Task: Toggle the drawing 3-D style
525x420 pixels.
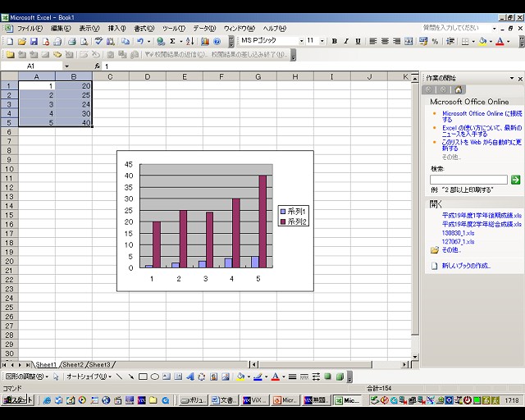Action: [340, 377]
